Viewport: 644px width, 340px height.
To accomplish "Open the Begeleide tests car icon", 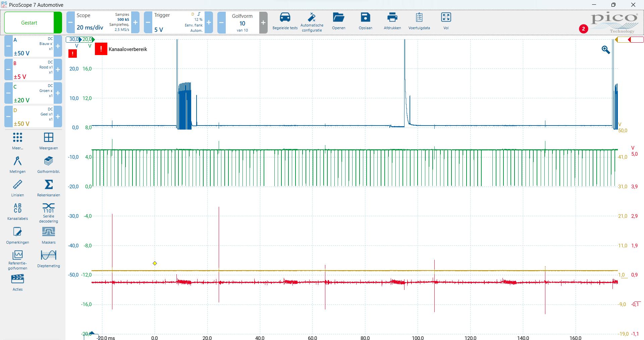I will point(285,17).
